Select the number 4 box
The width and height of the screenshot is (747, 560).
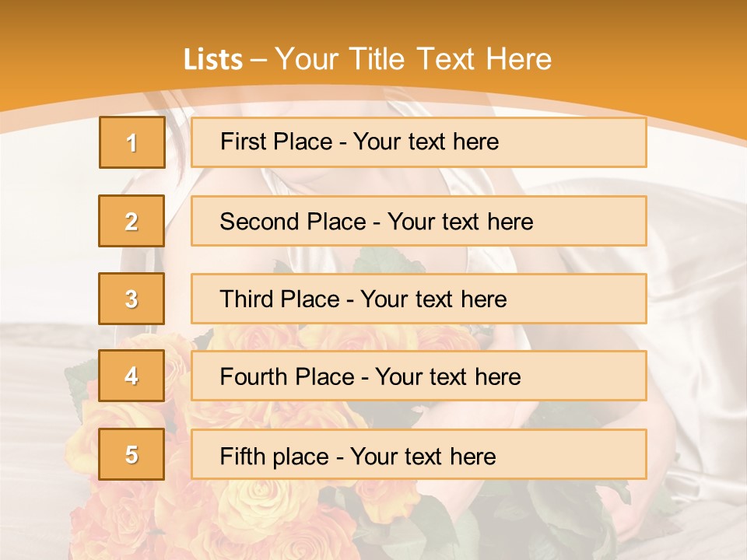[x=132, y=376]
